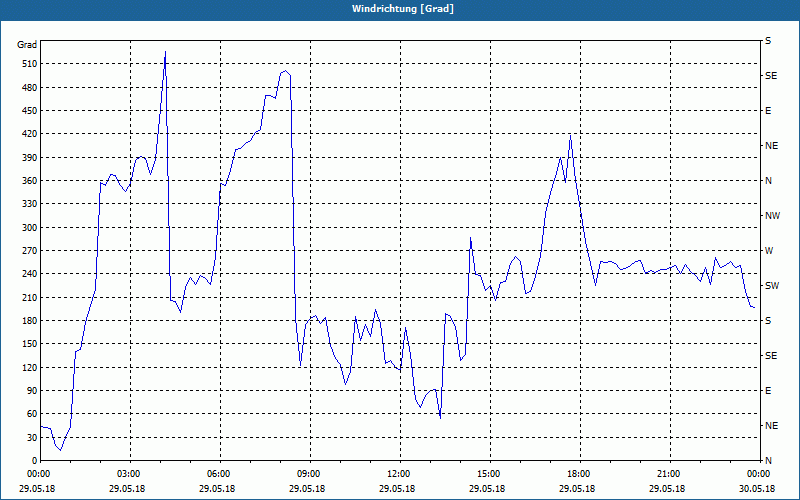Click the 15:00 time label

point(489,474)
